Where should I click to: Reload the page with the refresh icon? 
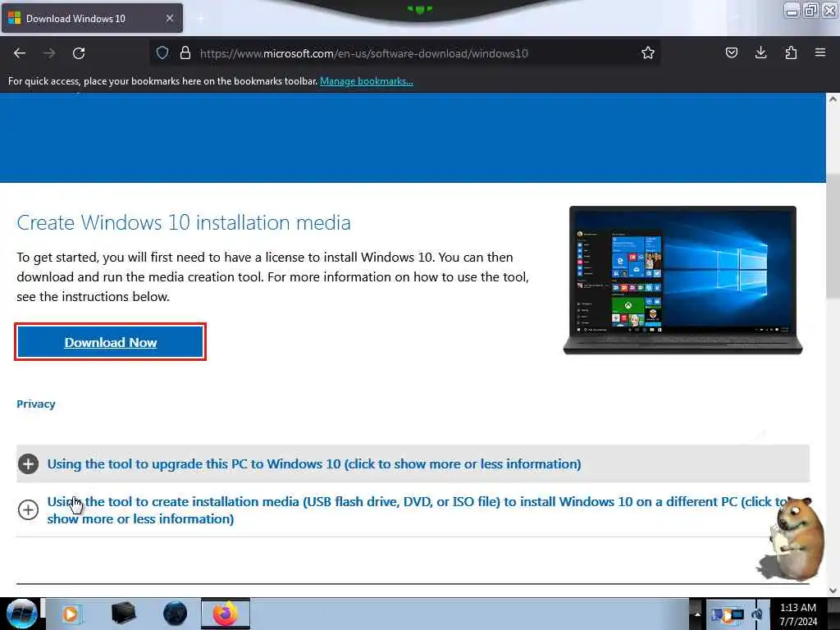point(79,53)
